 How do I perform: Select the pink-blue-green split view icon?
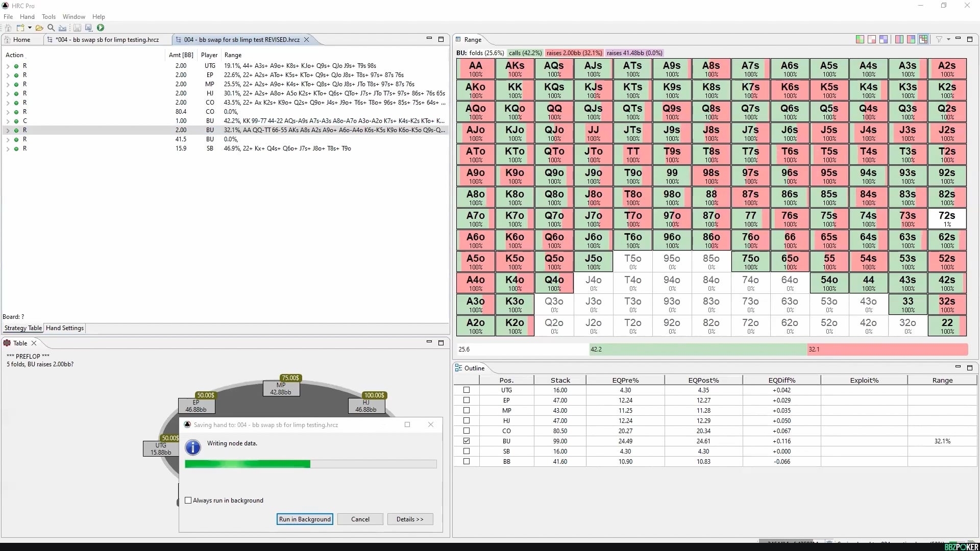[911, 39]
